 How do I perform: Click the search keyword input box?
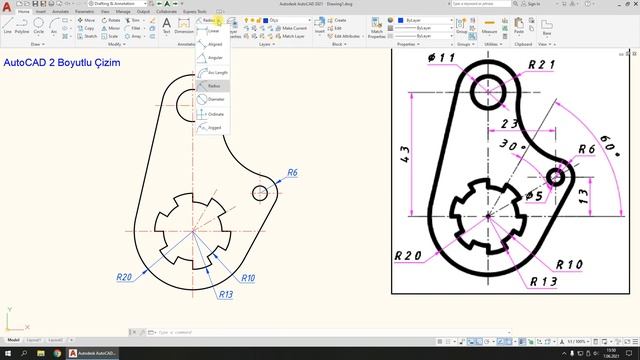(x=481, y=4)
